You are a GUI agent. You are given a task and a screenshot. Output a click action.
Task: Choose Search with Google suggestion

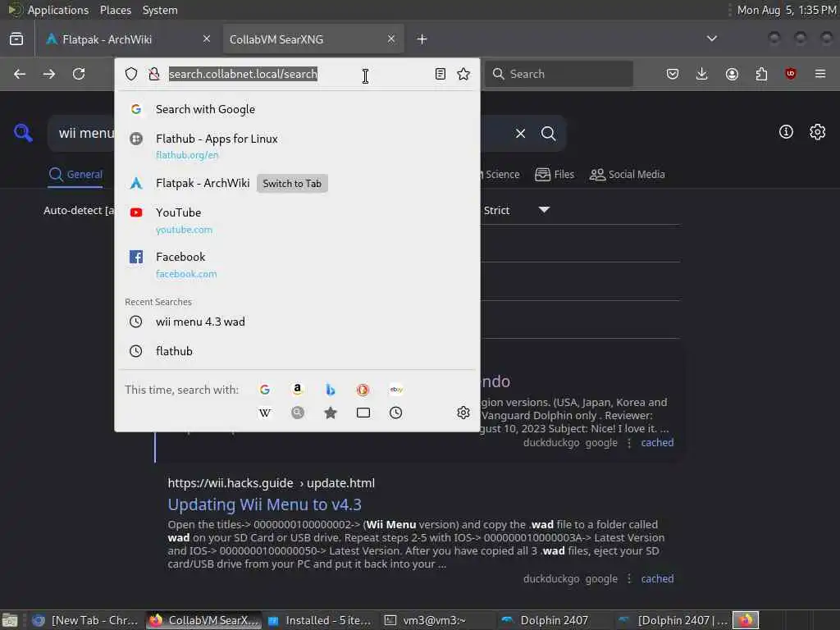click(297, 109)
